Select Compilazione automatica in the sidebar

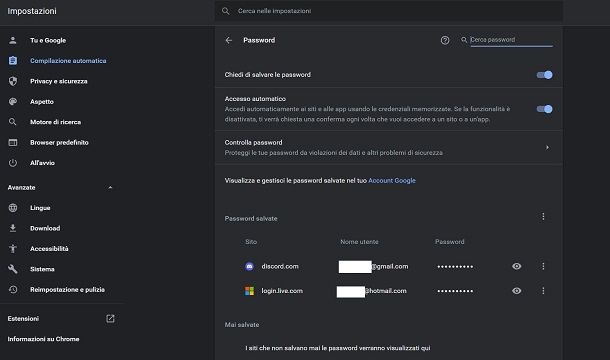point(68,61)
